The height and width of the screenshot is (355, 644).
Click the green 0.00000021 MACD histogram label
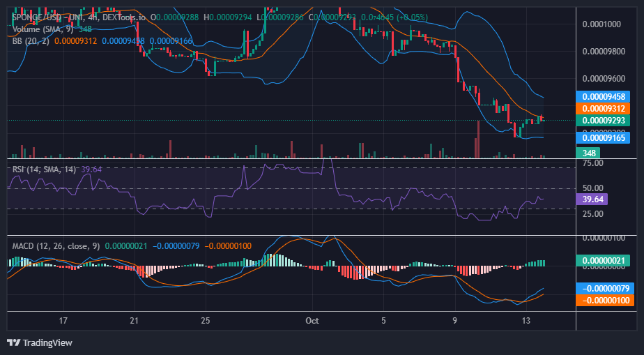[602, 261]
